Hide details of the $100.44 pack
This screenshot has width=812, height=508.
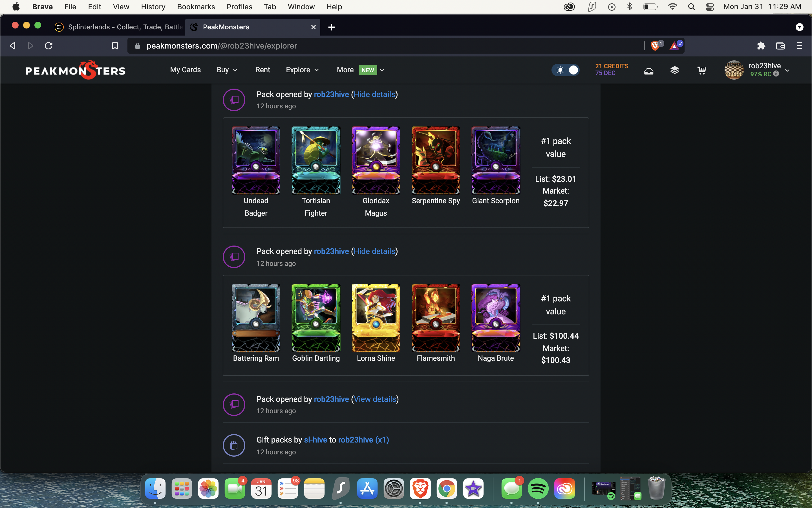click(x=374, y=251)
